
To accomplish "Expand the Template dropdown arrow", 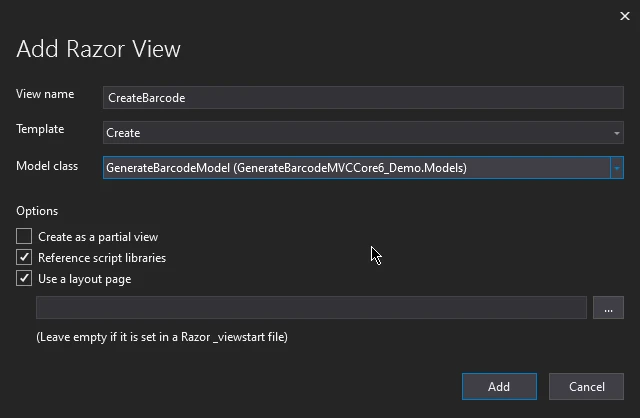I will (616, 133).
